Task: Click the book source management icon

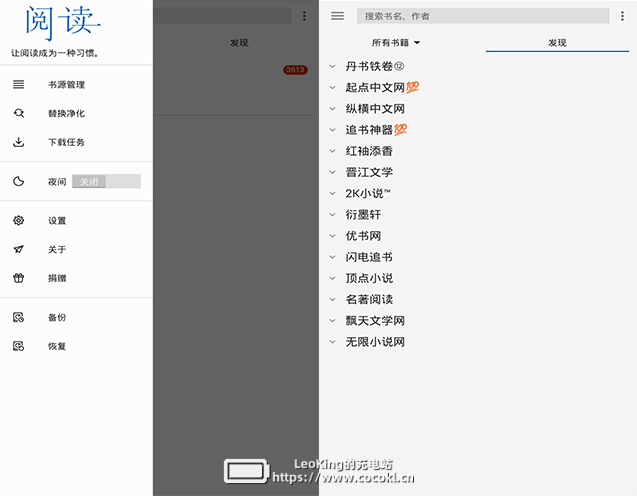Action: [18, 85]
